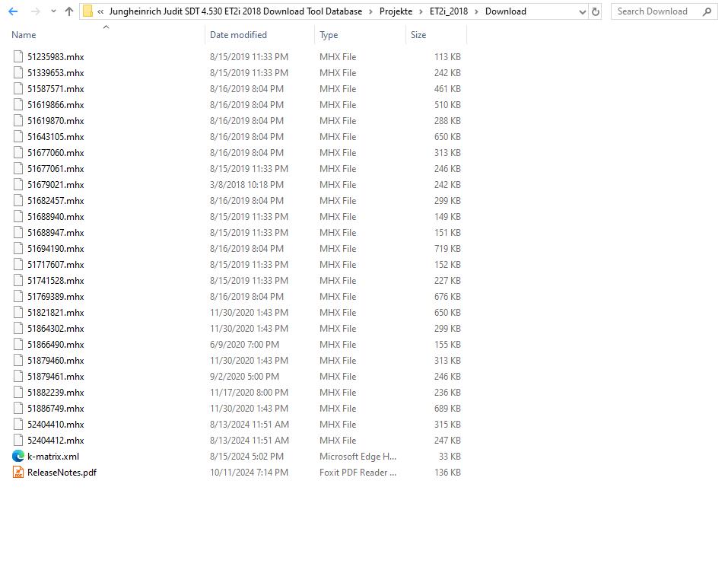728x570 pixels.
Task: Select file icon of 51717607.mhx
Action: tap(18, 264)
